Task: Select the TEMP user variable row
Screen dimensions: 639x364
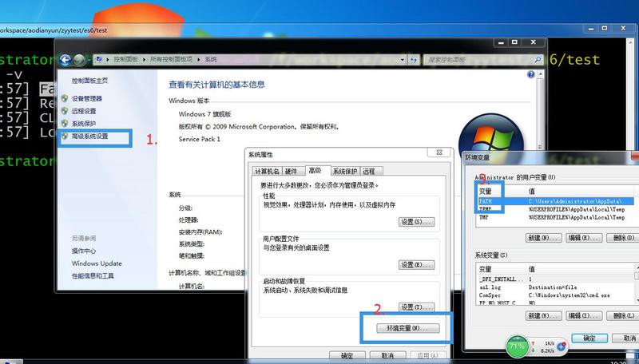Action: pos(556,209)
